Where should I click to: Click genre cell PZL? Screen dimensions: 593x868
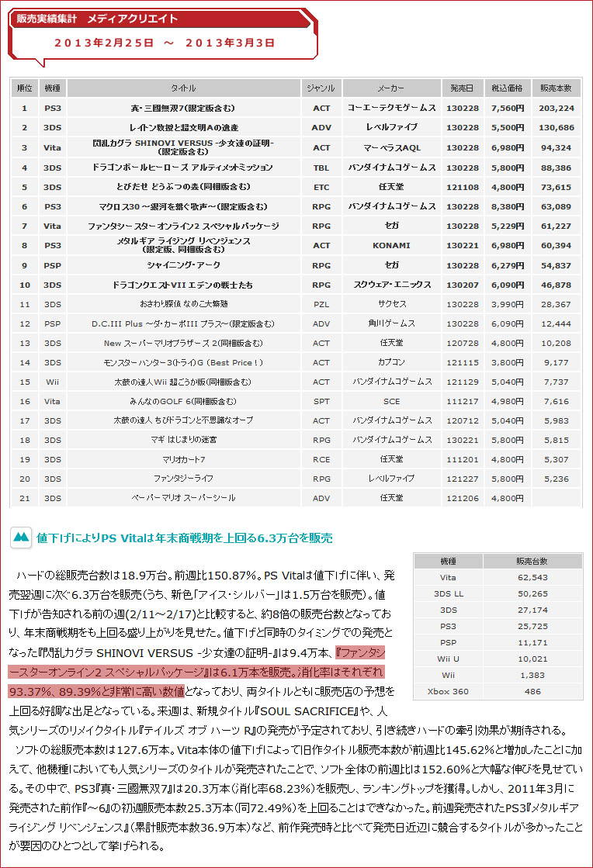tap(321, 304)
